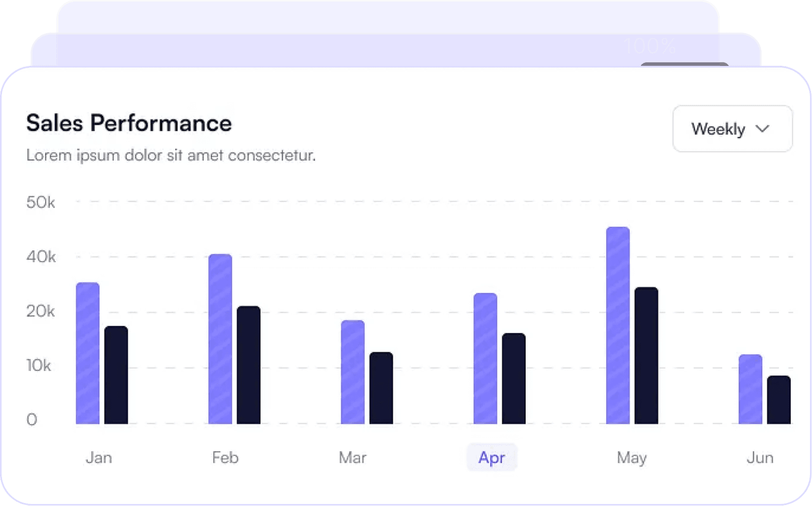Select the purple bar for Apr

[x=485, y=358]
